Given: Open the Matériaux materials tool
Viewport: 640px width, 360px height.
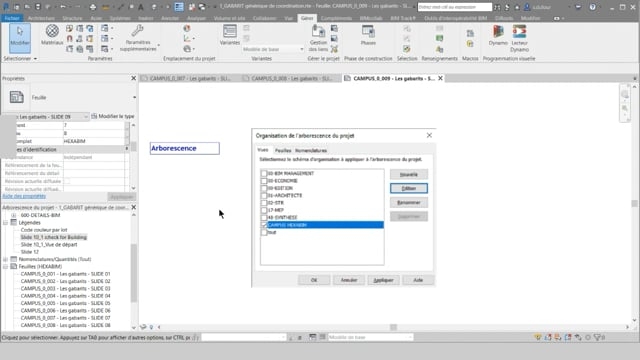Looking at the screenshot, I should pyautogui.click(x=52, y=35).
